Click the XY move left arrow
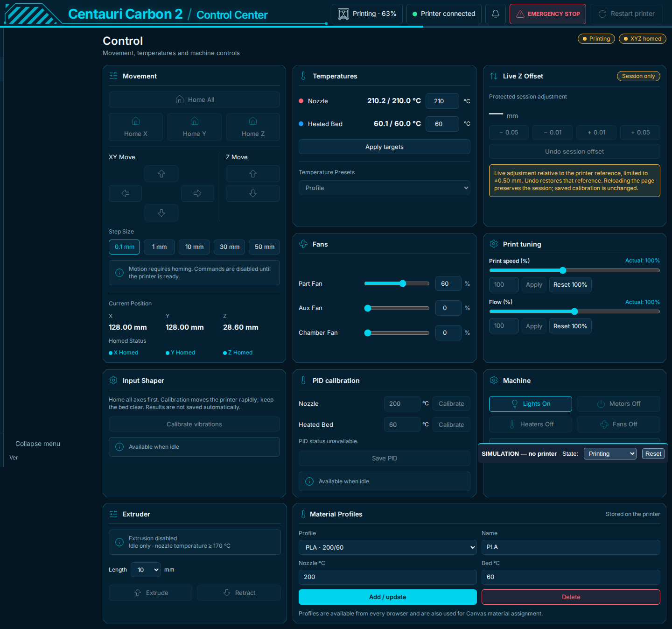Screen dimensions: 672x629 point(126,193)
